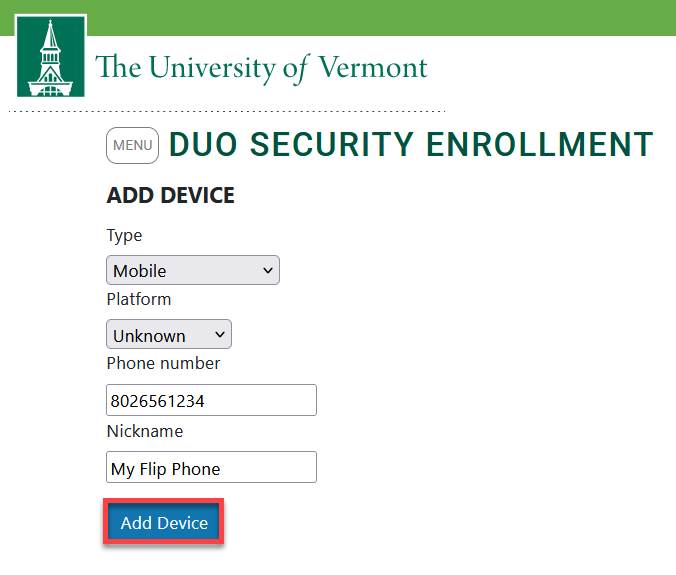Click the Nickname field label
Screen dimensions: 676x575
coord(145,431)
